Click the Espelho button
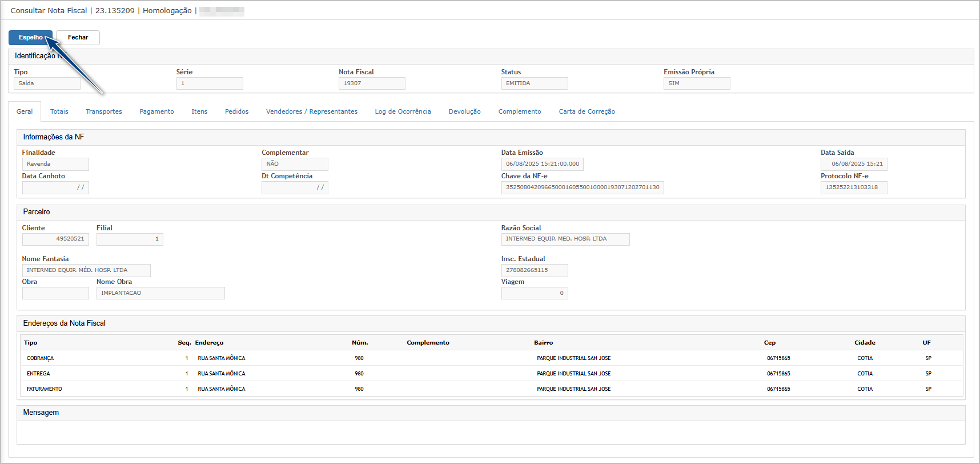 [30, 38]
